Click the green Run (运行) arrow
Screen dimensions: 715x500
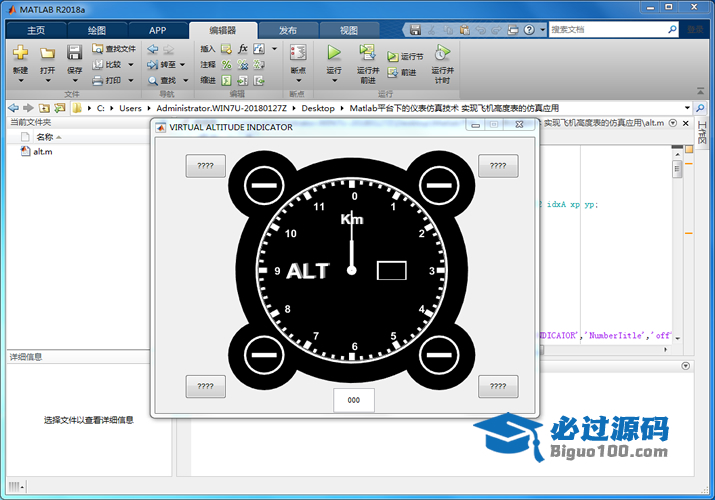(334, 52)
